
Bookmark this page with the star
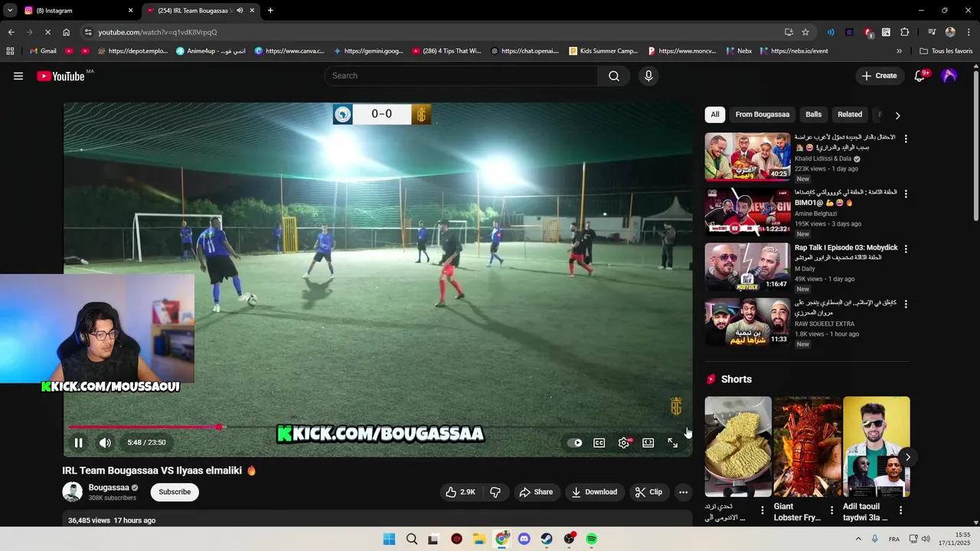tap(805, 32)
